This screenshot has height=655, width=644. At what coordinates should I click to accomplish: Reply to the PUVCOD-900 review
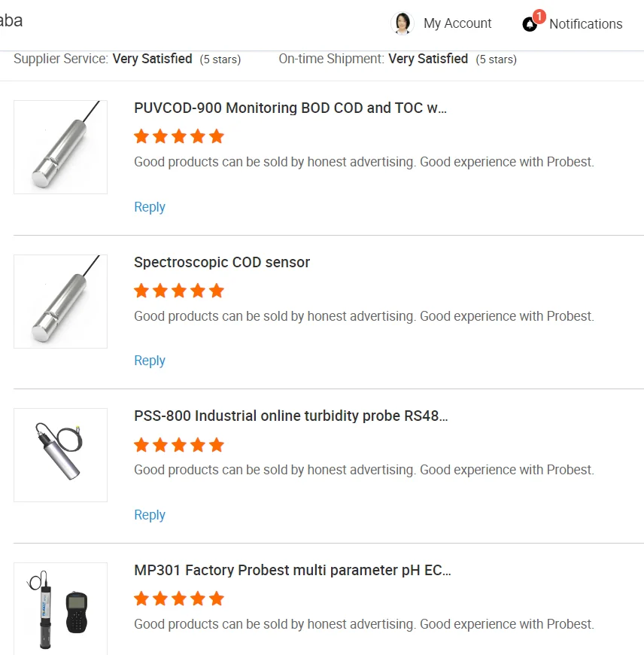coord(150,207)
